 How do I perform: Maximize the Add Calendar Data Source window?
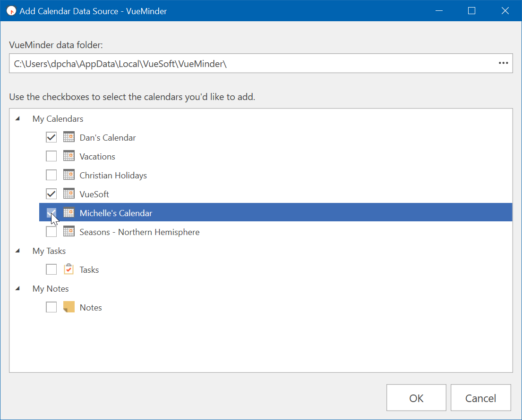(471, 11)
